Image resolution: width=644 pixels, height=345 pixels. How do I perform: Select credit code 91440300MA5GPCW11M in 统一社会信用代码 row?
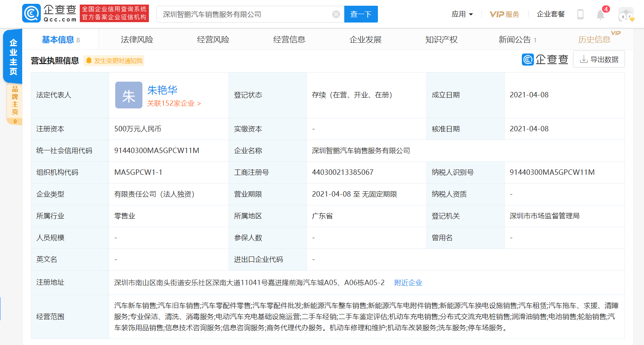point(157,150)
